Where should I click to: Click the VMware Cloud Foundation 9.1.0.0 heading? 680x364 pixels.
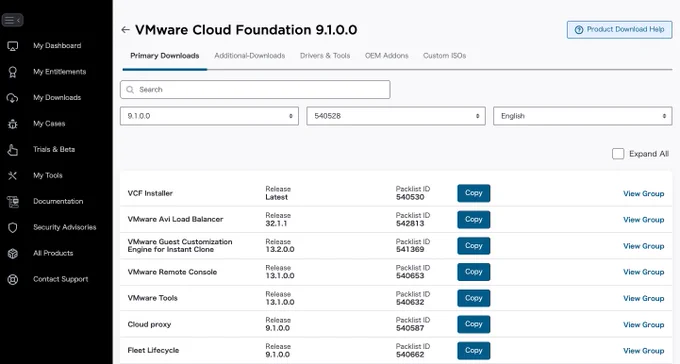(x=246, y=30)
